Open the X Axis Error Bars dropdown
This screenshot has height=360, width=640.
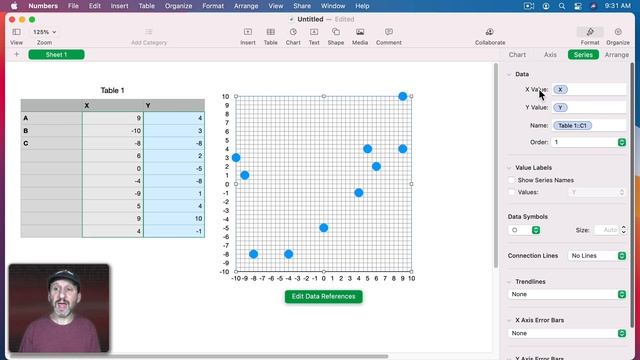567,333
